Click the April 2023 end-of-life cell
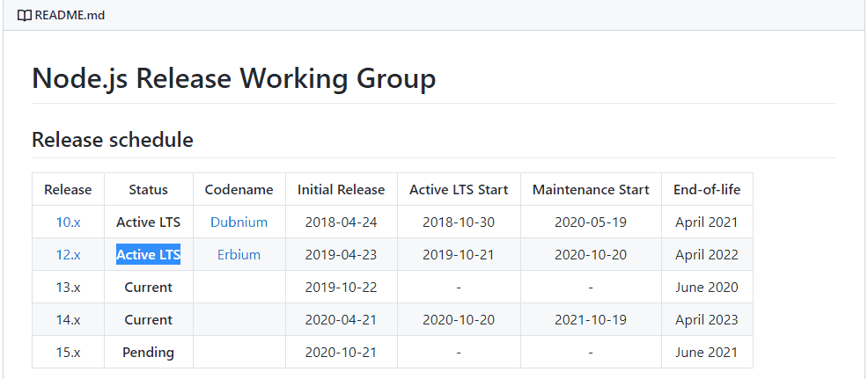 tap(707, 320)
